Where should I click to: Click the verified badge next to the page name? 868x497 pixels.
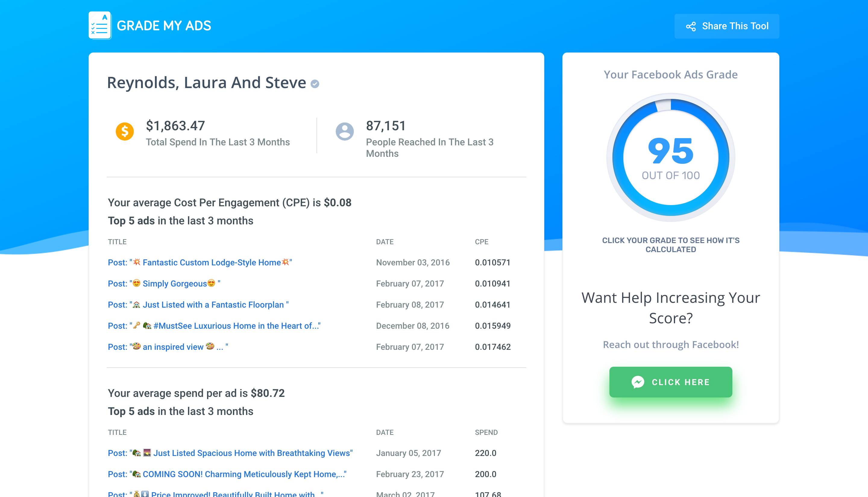pos(315,84)
